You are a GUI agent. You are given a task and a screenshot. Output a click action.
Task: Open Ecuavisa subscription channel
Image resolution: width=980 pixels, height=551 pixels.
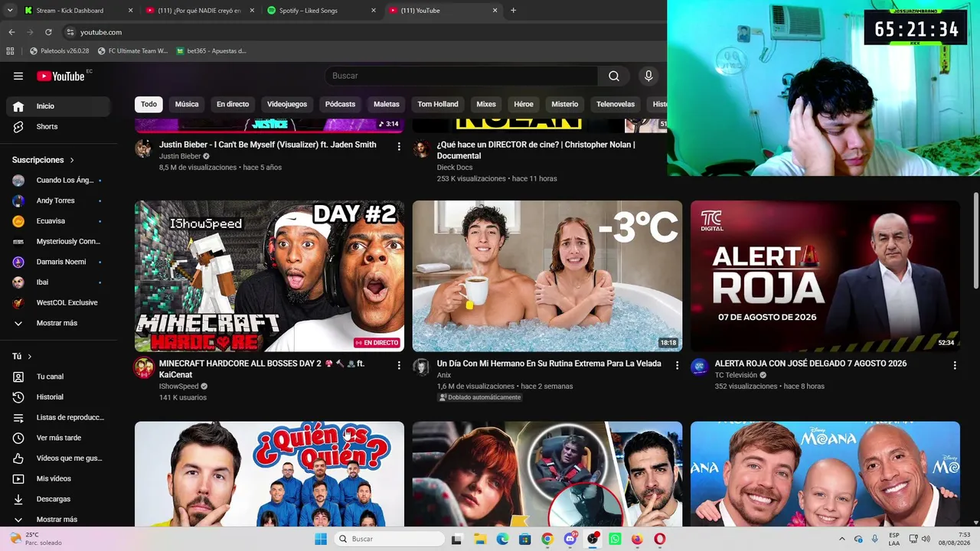[x=58, y=221]
